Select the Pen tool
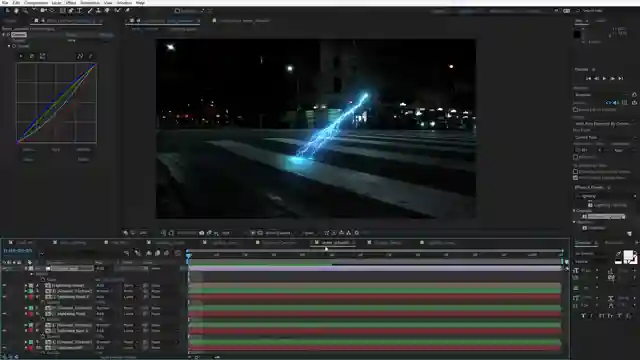Screen dimensions: 640x360 pyautogui.click(x=71, y=11)
